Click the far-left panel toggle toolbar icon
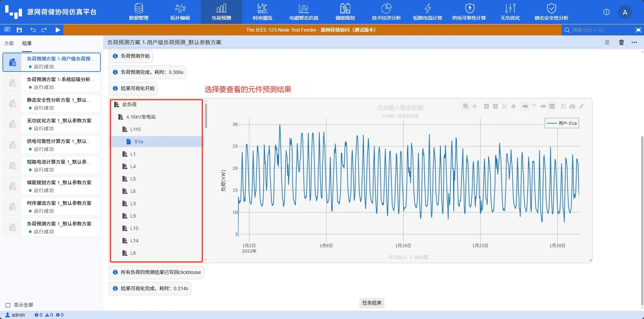 click(7, 30)
